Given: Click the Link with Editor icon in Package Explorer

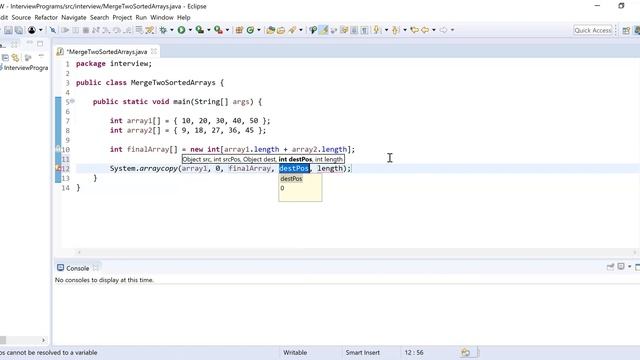Looking at the screenshot, I should 16,58.
